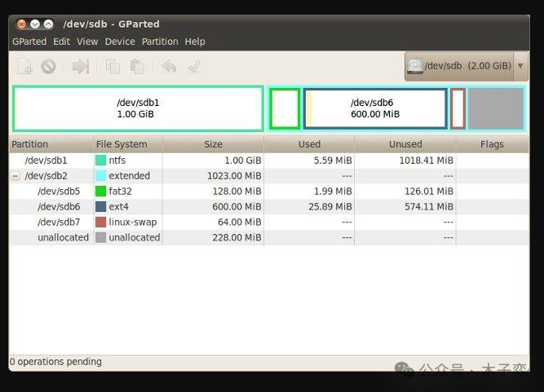Click the ext4 file system text

point(118,206)
